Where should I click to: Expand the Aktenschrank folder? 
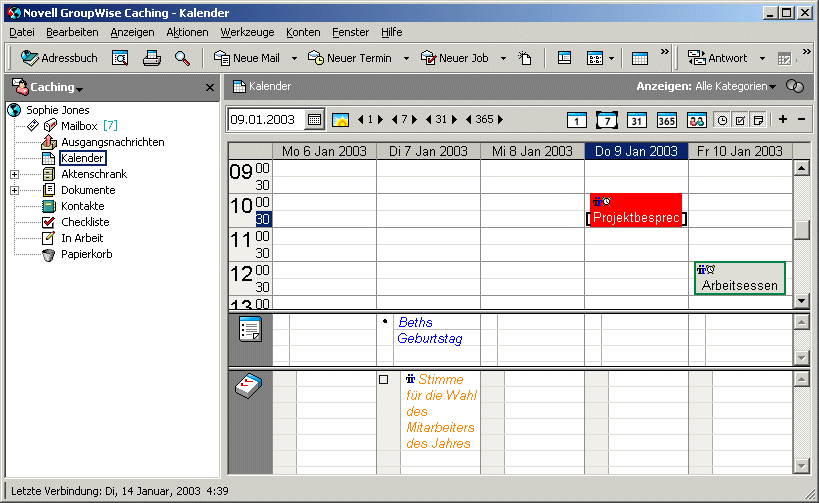[x=15, y=174]
